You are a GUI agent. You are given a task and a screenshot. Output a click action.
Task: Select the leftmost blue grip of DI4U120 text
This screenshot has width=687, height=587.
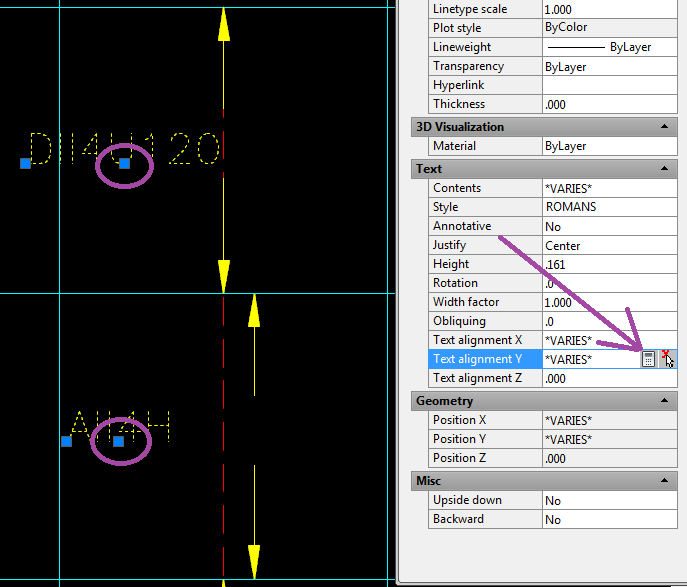tap(26, 163)
